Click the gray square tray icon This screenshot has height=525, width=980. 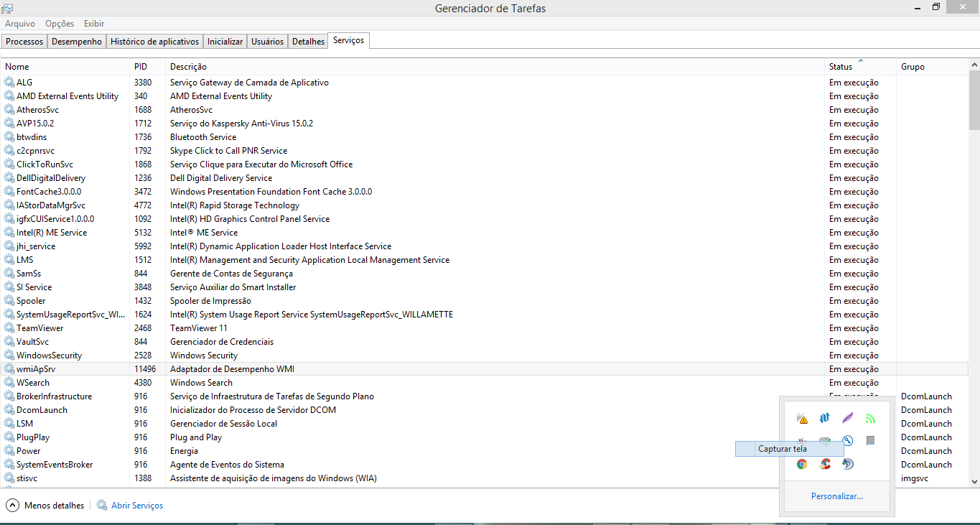870,440
